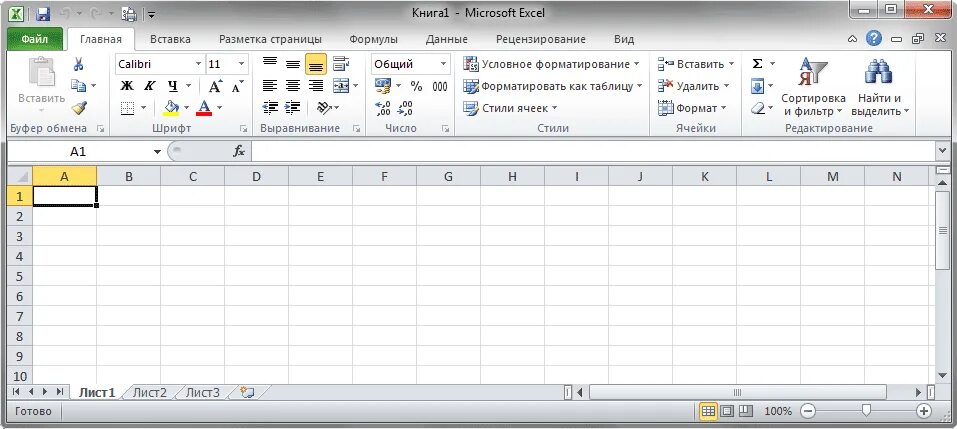Open Стили ячеек dropdown

[510, 108]
